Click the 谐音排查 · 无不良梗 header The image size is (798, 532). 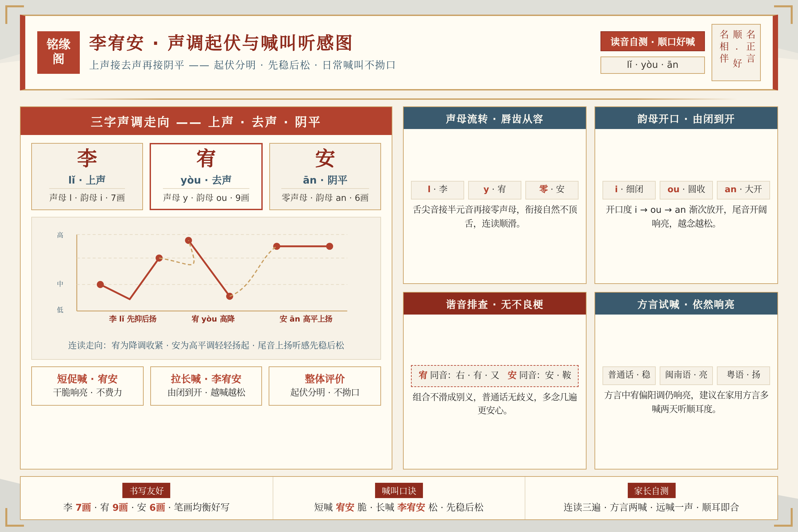[495, 304]
